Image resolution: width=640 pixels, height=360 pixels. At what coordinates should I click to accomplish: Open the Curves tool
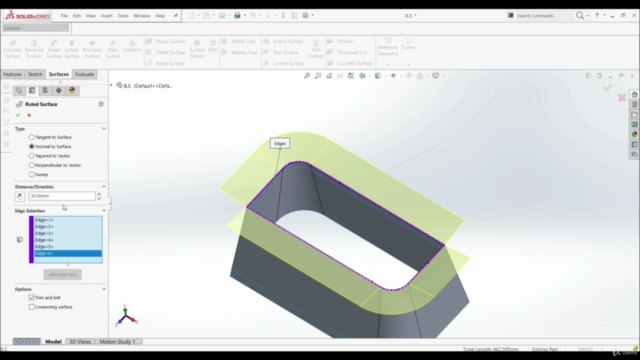pyautogui.click(x=408, y=44)
